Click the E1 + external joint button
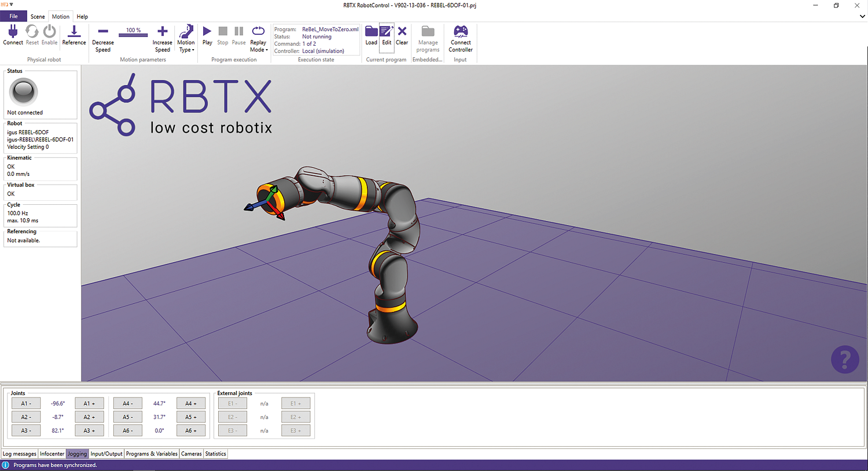Viewport: 868px width, 471px height. click(296, 403)
